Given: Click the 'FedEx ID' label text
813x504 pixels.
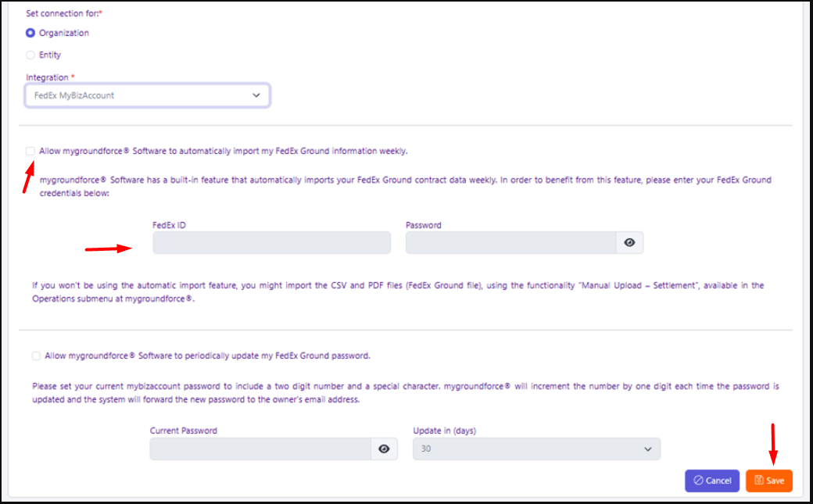Looking at the screenshot, I should pyautogui.click(x=169, y=225).
